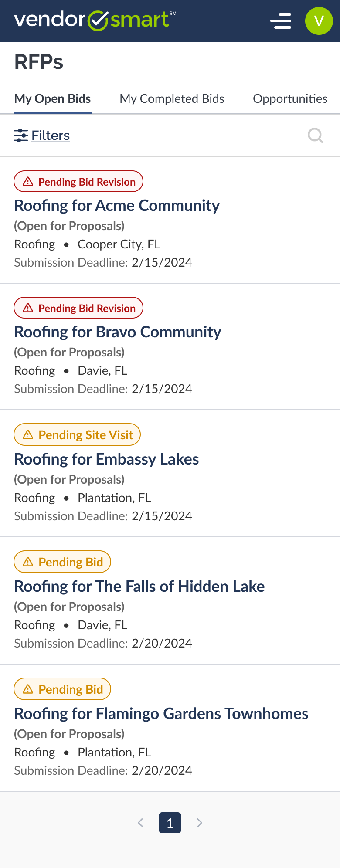The width and height of the screenshot is (340, 868).
Task: Open the Filters link
Action: click(x=51, y=136)
